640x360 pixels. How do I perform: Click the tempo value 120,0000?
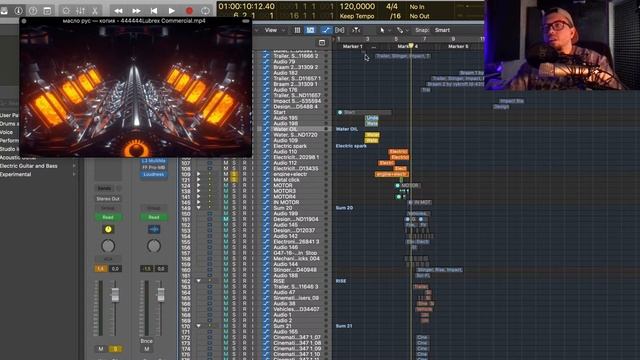(357, 7)
